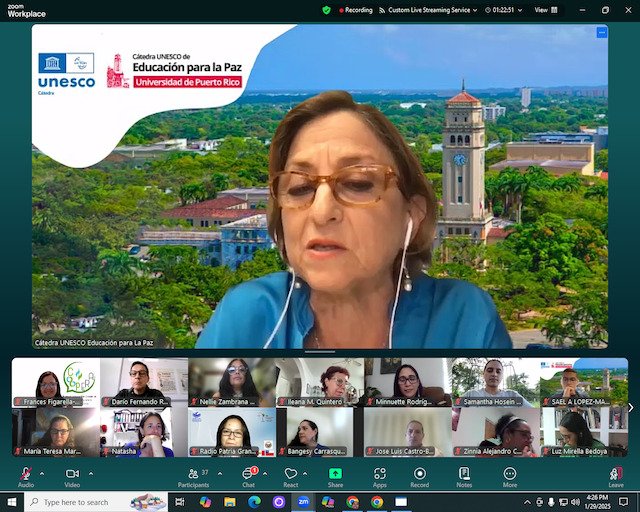Open the Chat panel
Screen dimensions: 640x512
(x=248, y=476)
